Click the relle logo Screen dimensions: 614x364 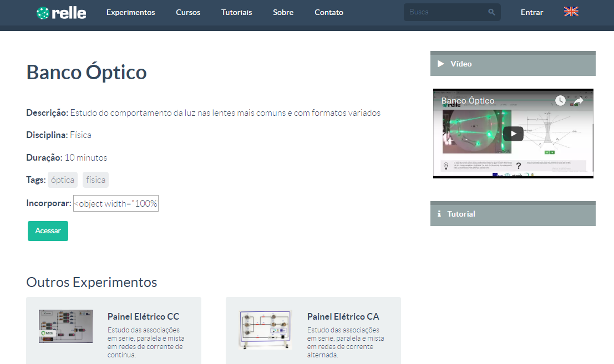[x=61, y=13]
